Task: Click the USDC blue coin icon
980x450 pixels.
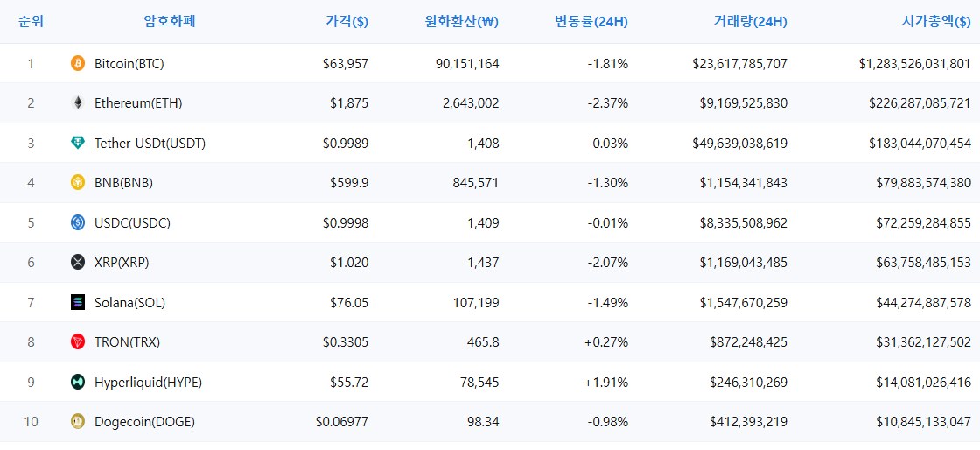Action: click(78, 222)
